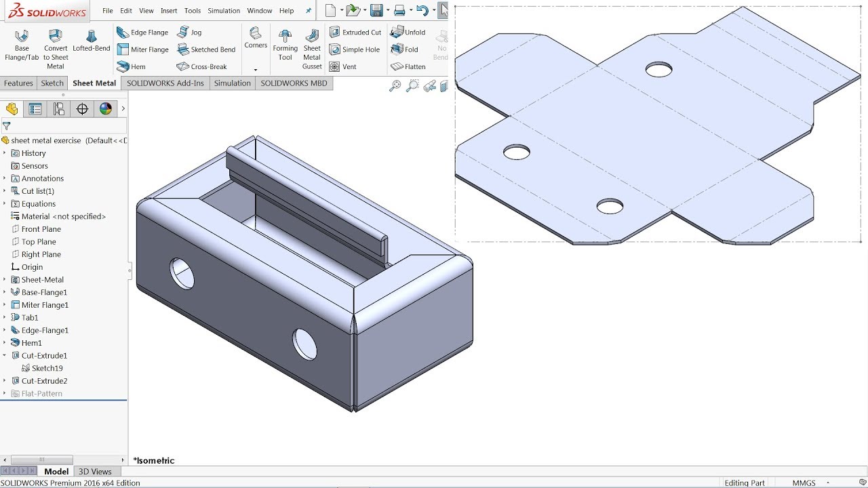
Task: Toggle the Flatten command
Action: tap(408, 66)
